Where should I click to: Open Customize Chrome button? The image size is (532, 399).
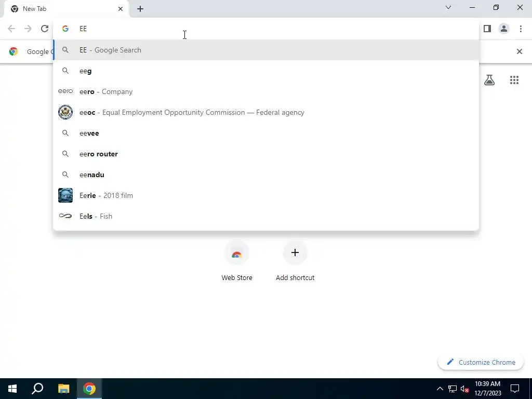[481, 362]
